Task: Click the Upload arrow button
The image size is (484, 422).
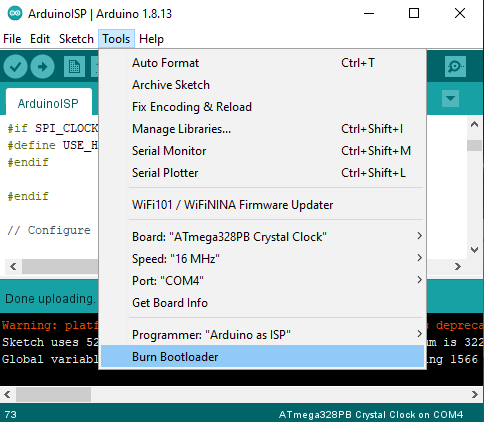Action: [43, 67]
